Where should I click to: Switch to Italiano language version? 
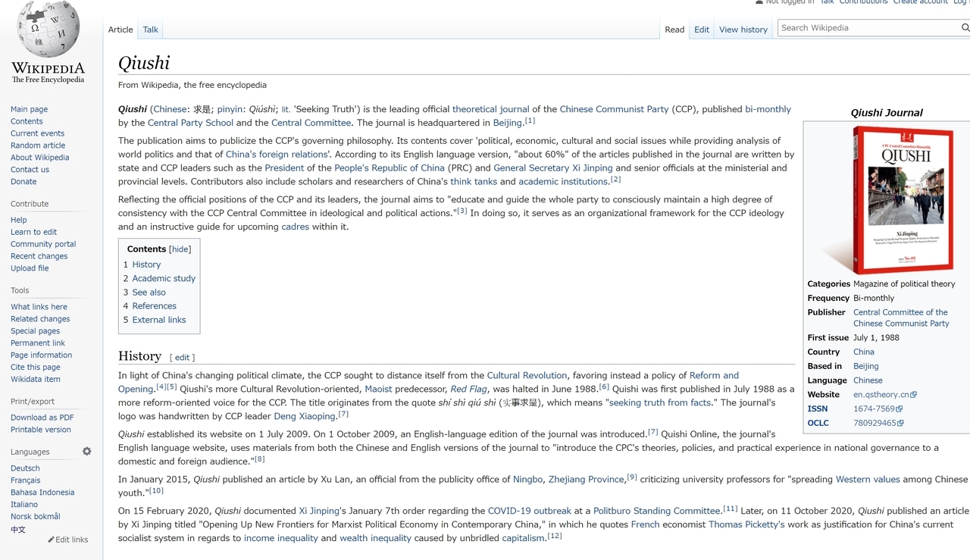tap(24, 505)
